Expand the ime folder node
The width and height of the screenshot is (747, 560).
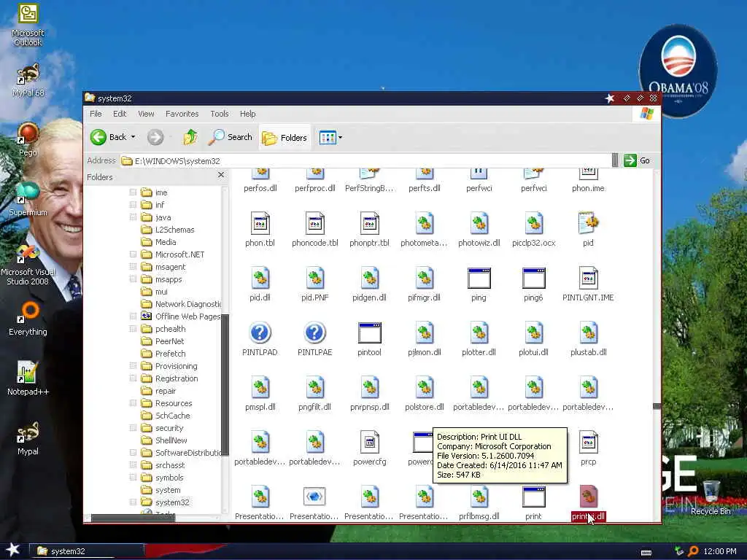pyautogui.click(x=133, y=192)
